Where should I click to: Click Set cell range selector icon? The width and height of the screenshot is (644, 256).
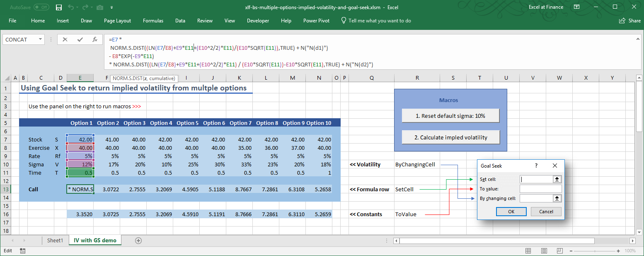tap(557, 179)
